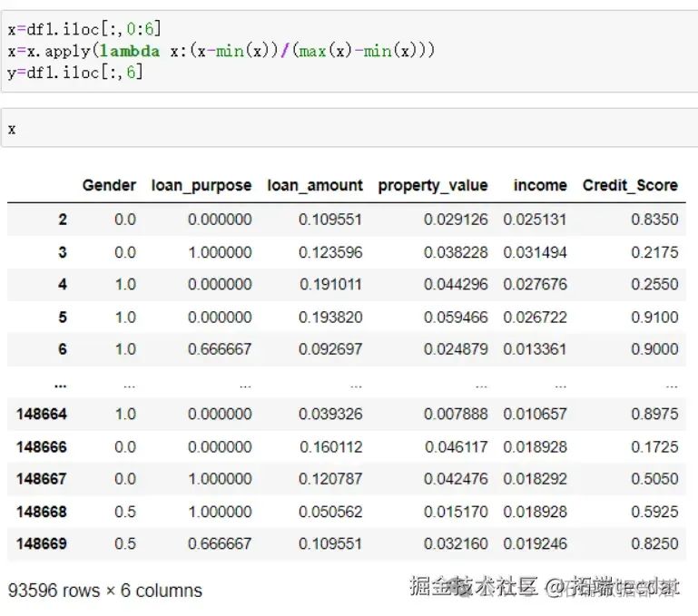This screenshot has width=698, height=616.
Task: Click property_value cell 0.044296
Action: [456, 284]
